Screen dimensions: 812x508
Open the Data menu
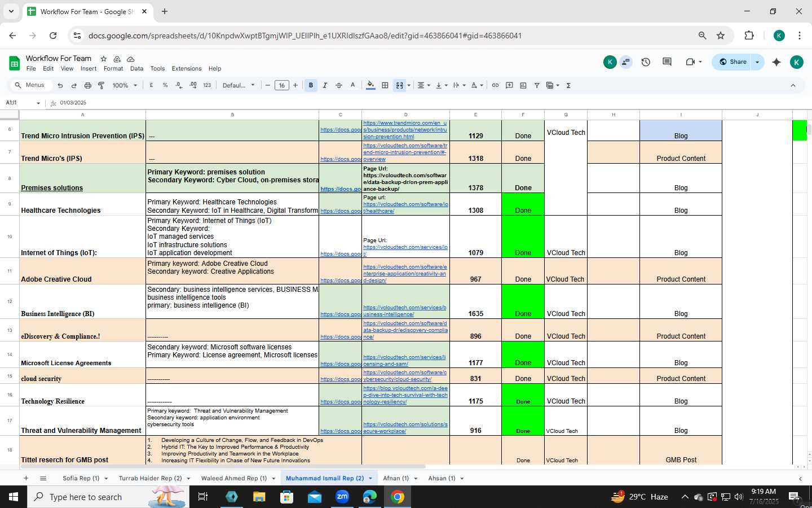pyautogui.click(x=136, y=68)
